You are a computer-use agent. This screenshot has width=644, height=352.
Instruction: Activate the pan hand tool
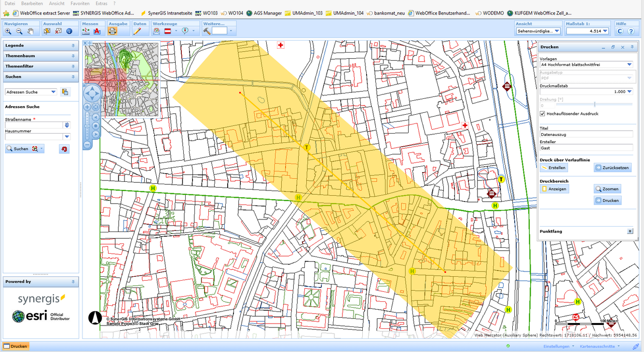pyautogui.click(x=30, y=31)
